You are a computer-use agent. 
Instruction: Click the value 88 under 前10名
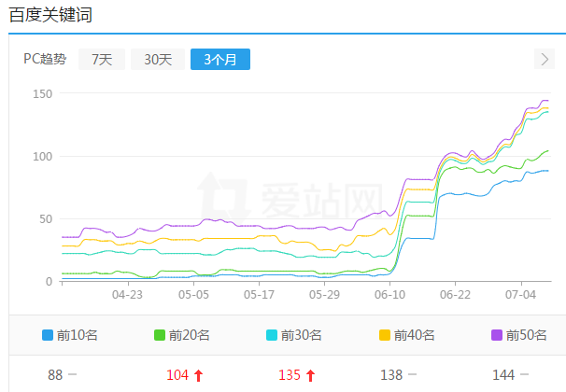point(55,375)
